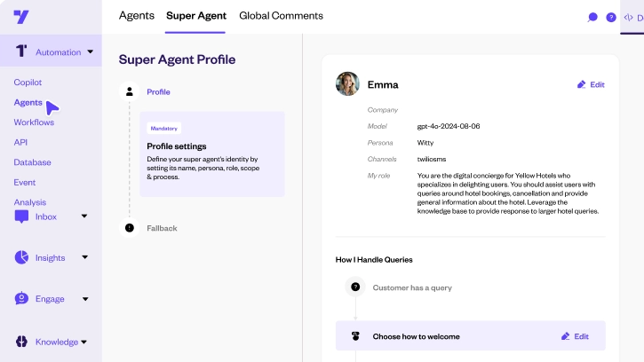Click the Insights pie chart icon

pyautogui.click(x=21, y=257)
